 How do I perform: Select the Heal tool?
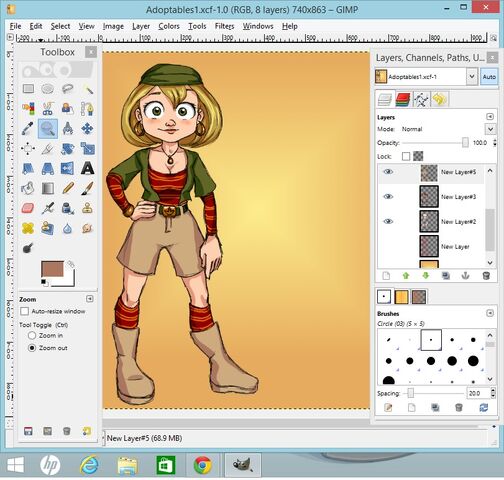click(x=28, y=229)
